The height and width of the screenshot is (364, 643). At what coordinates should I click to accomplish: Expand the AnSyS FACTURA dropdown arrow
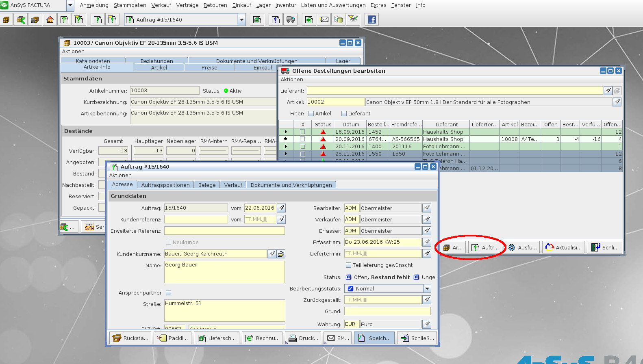[70, 5]
